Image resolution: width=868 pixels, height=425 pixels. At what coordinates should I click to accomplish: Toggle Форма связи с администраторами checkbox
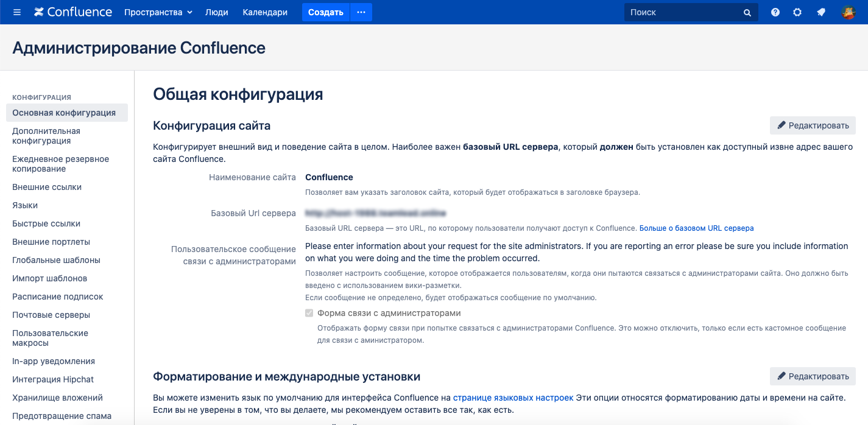[309, 313]
